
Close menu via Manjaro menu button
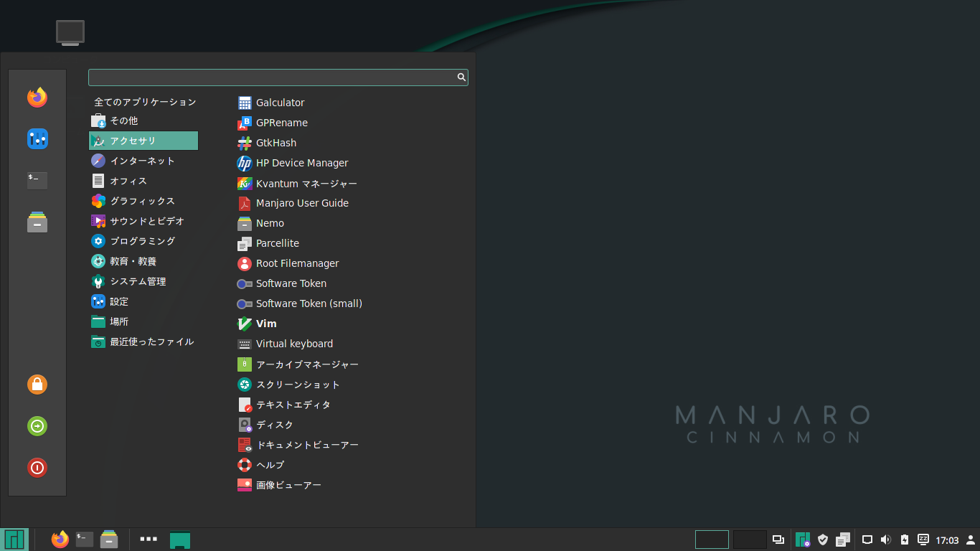click(14, 539)
